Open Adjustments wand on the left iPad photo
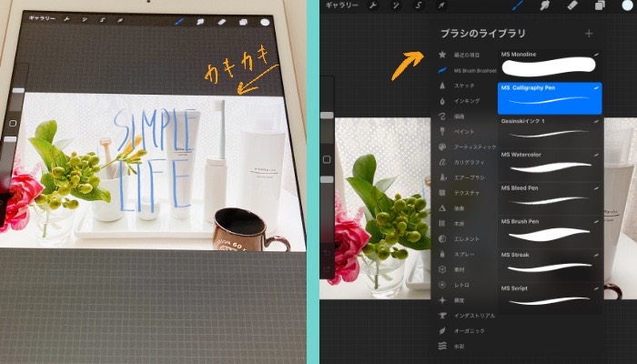The height and width of the screenshot is (364, 637). click(85, 19)
